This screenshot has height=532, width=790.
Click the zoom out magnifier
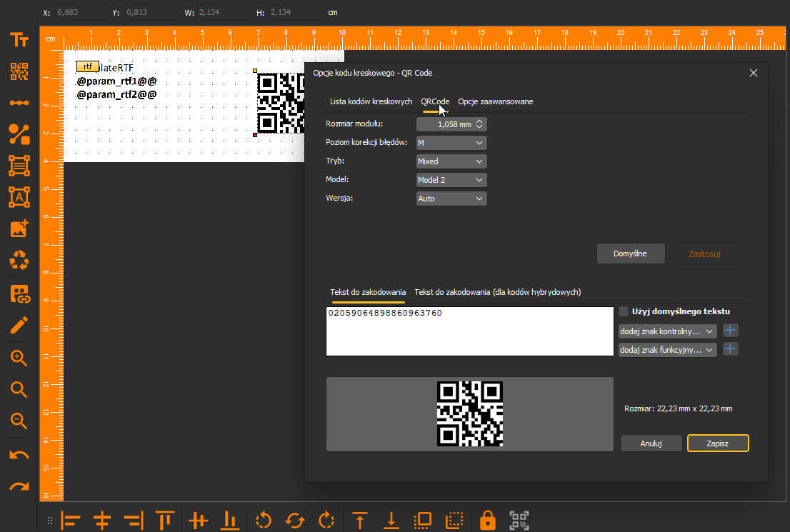pyautogui.click(x=19, y=421)
